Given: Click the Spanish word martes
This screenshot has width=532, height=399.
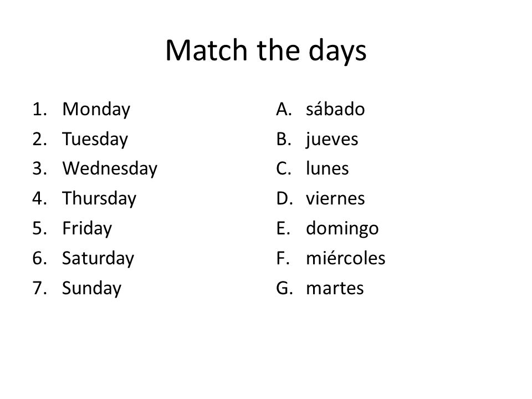Looking at the screenshot, I should tap(335, 288).
